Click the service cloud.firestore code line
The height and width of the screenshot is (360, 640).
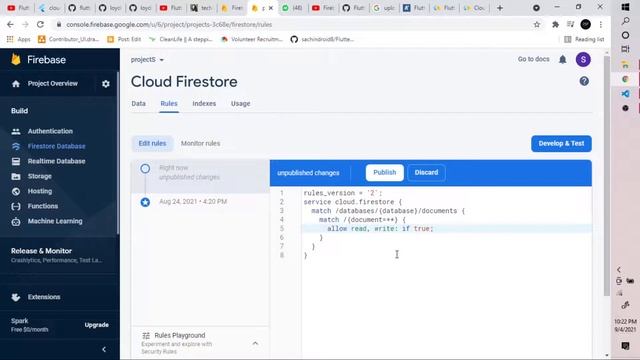pos(353,202)
